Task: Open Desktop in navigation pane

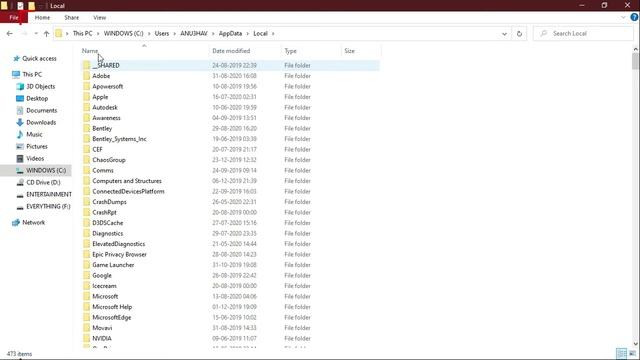Action: [x=37, y=98]
